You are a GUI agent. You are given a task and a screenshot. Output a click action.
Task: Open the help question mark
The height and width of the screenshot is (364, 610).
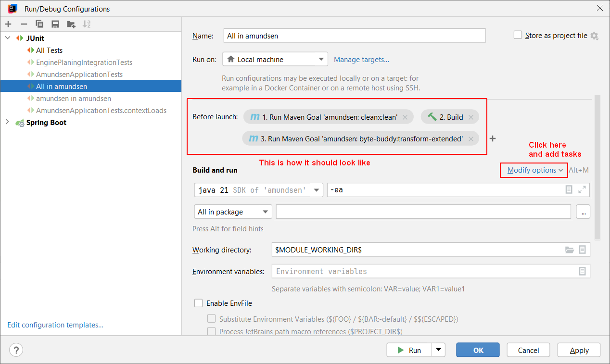click(16, 350)
